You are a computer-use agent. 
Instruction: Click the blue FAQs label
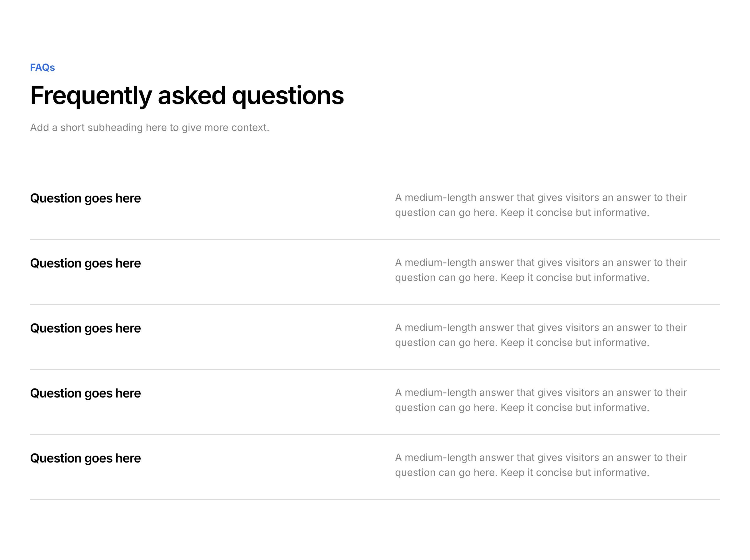coord(42,67)
